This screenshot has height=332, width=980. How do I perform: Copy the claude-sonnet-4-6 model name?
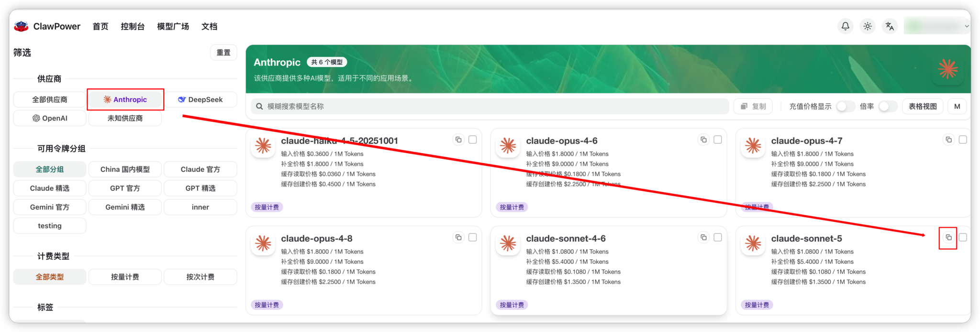[703, 237]
